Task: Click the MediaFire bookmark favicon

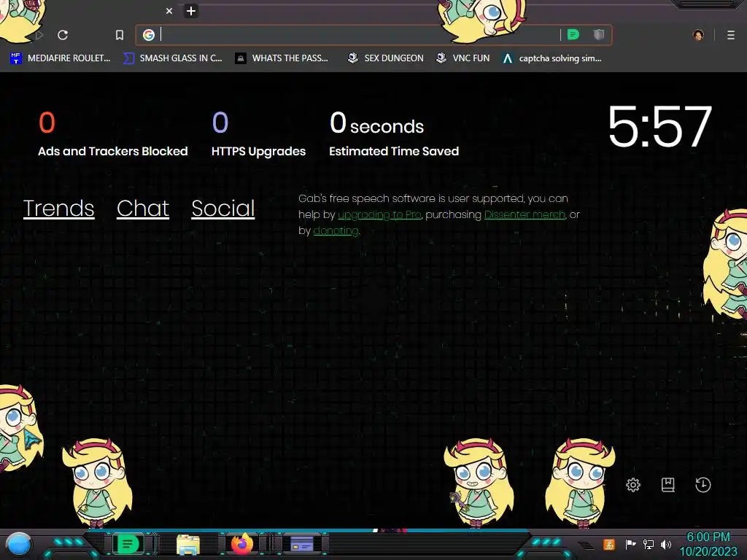Action: tap(16, 58)
